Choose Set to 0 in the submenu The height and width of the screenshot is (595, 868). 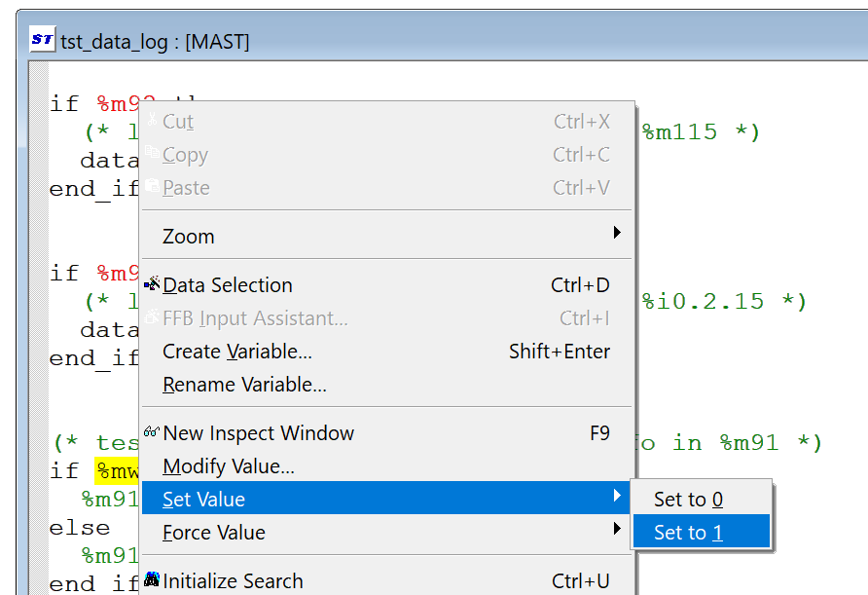point(688,500)
